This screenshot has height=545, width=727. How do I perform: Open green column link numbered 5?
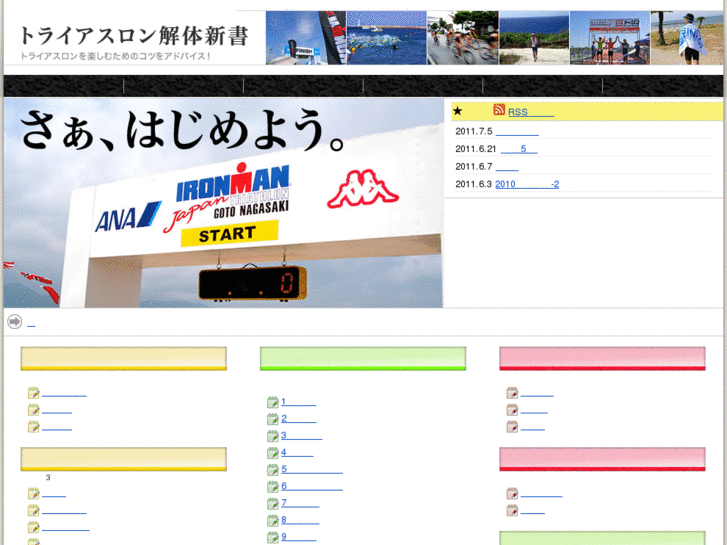[x=312, y=469]
